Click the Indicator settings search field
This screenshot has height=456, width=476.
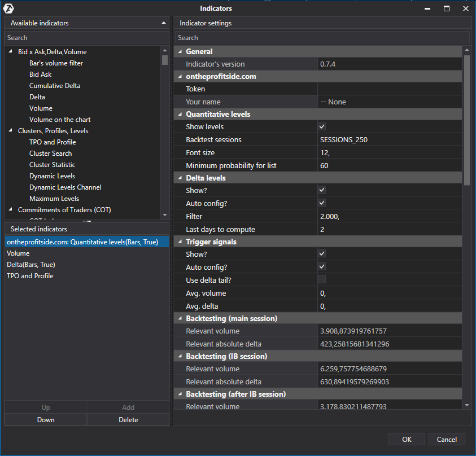tap(322, 38)
